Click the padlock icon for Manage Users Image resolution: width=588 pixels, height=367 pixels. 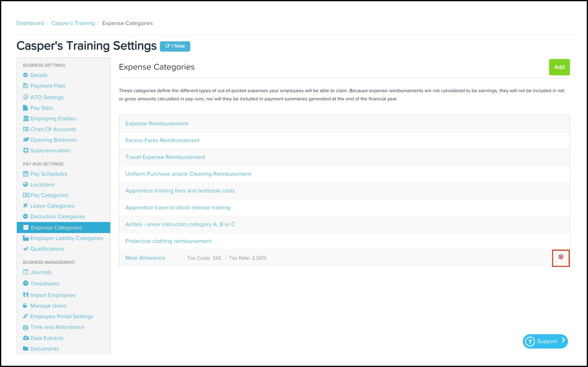point(25,306)
